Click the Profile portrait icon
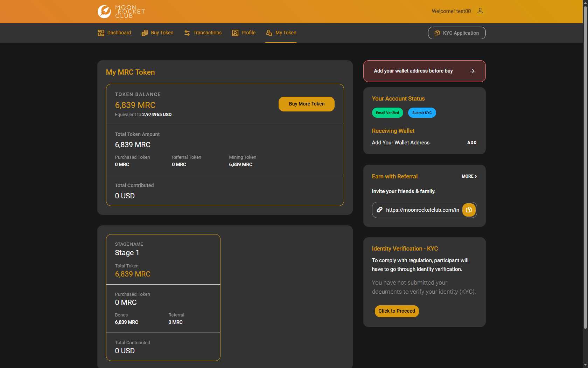 point(235,33)
